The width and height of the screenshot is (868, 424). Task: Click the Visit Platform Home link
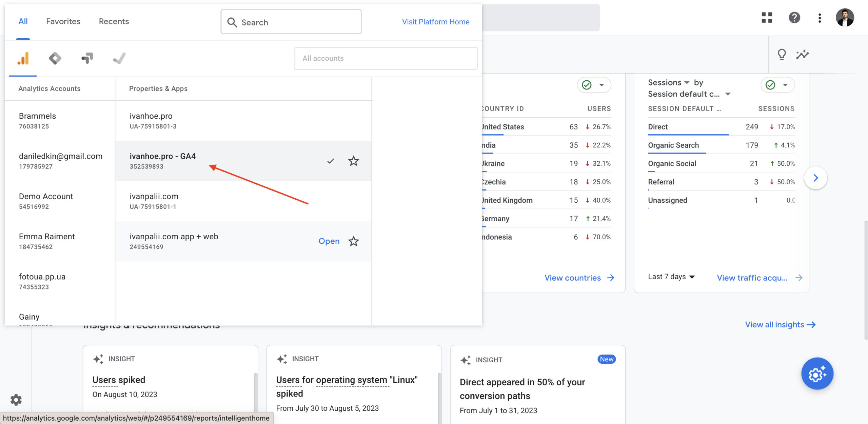coord(436,22)
